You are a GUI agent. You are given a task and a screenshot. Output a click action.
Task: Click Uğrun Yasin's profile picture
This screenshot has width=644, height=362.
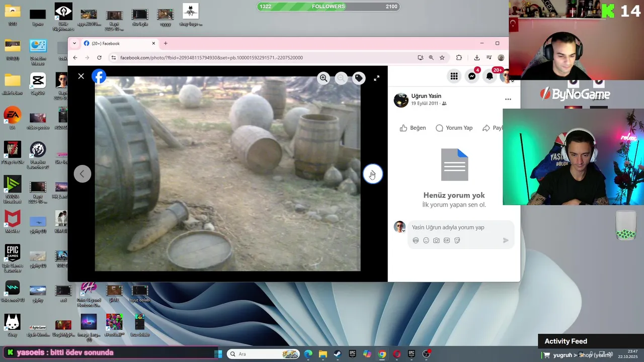point(401,100)
